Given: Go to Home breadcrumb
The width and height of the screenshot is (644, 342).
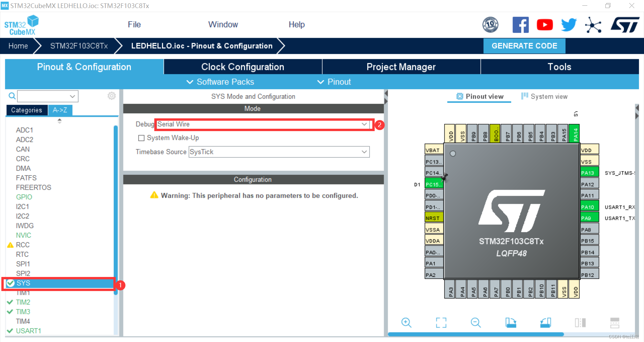Looking at the screenshot, I should pyautogui.click(x=18, y=46).
